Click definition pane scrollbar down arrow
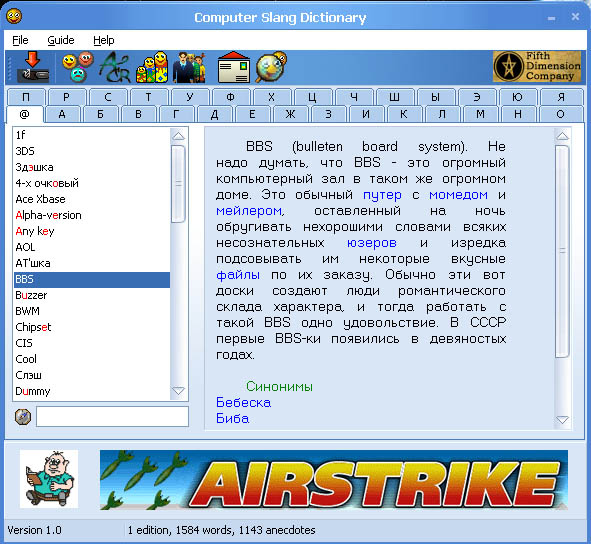The width and height of the screenshot is (591, 544). 562,420
